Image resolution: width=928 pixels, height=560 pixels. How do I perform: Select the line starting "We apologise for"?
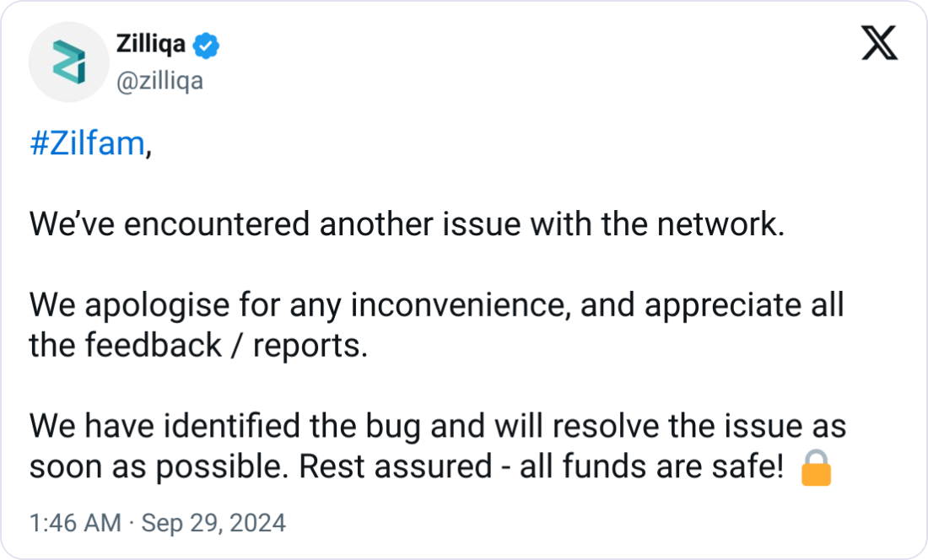click(x=437, y=306)
